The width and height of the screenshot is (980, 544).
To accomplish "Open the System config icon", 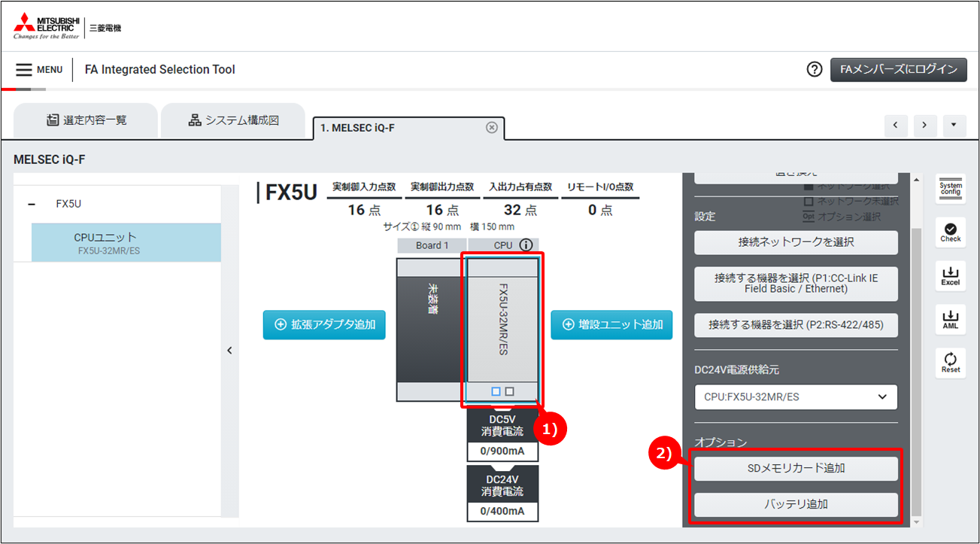I will pyautogui.click(x=951, y=189).
